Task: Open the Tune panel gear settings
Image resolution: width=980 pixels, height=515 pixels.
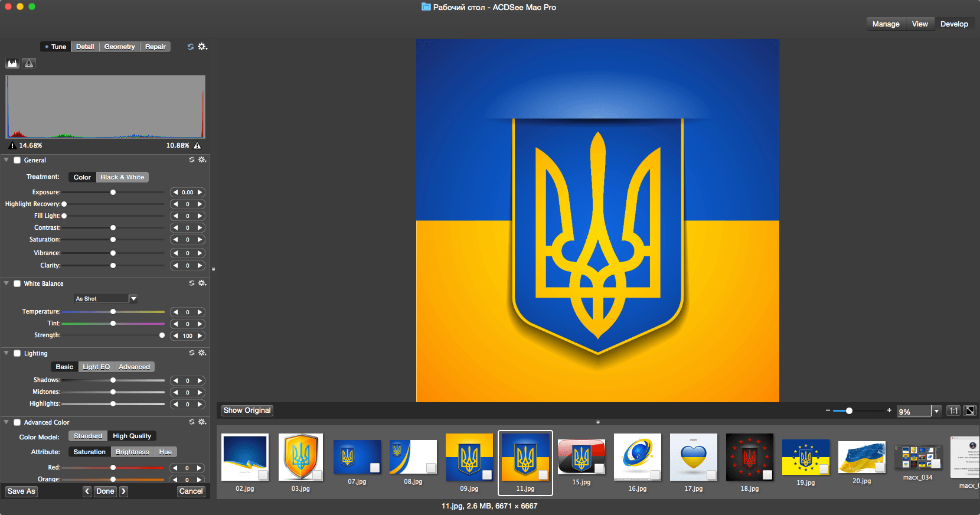Action: (202, 47)
